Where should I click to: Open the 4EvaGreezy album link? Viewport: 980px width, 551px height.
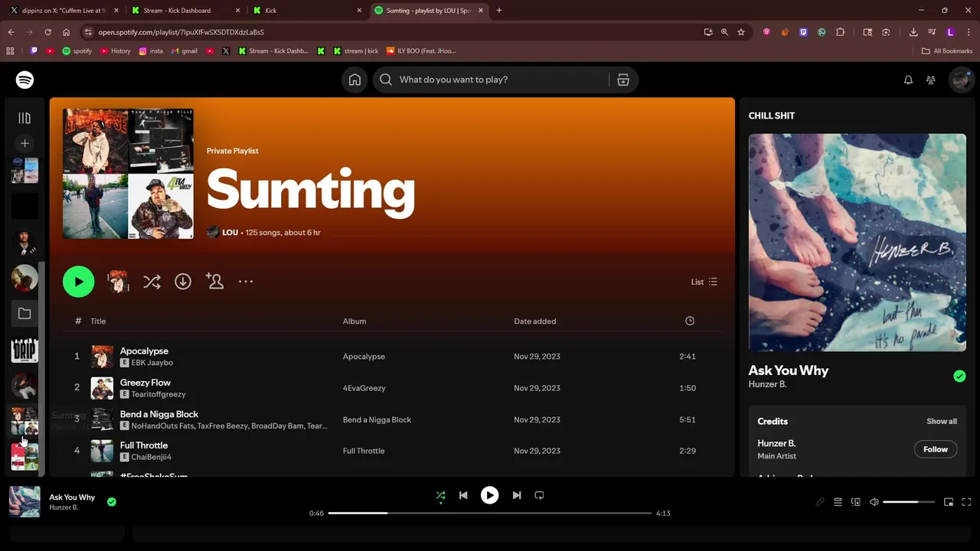[364, 388]
